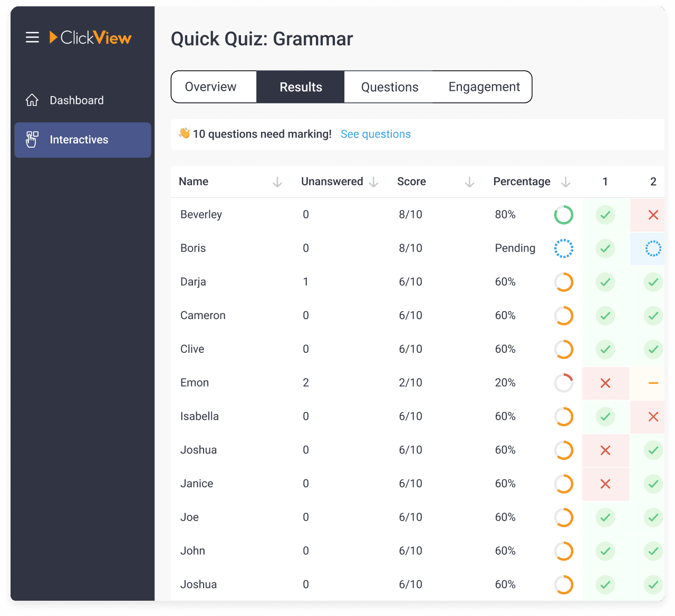Select student name Emon

tap(195, 383)
